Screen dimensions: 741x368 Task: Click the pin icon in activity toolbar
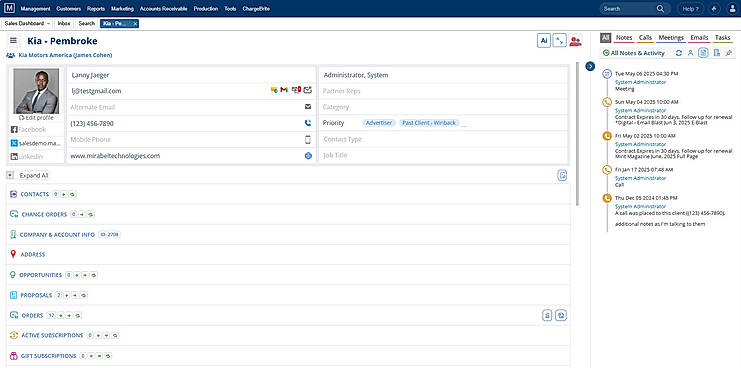(729, 53)
